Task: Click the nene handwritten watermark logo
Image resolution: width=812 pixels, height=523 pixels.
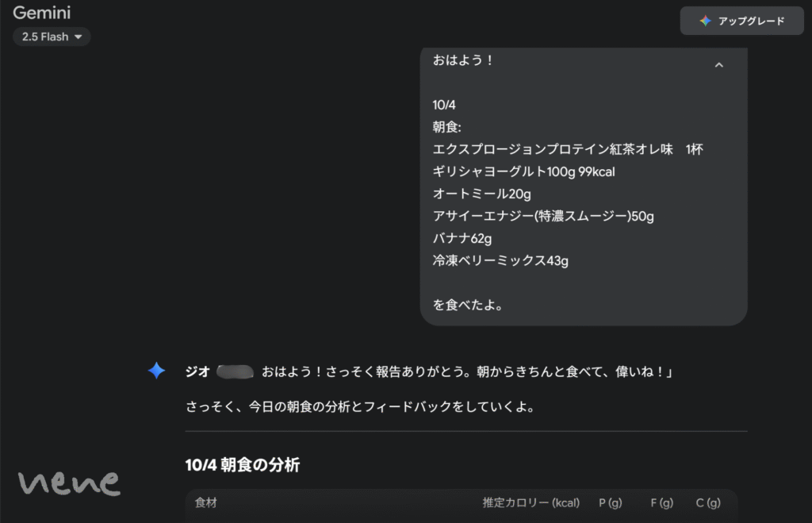Action: pos(70,481)
